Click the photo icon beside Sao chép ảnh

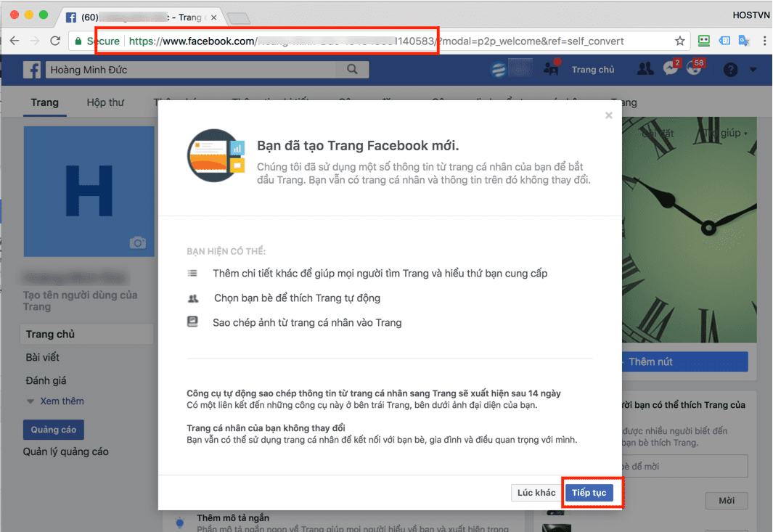coord(192,322)
